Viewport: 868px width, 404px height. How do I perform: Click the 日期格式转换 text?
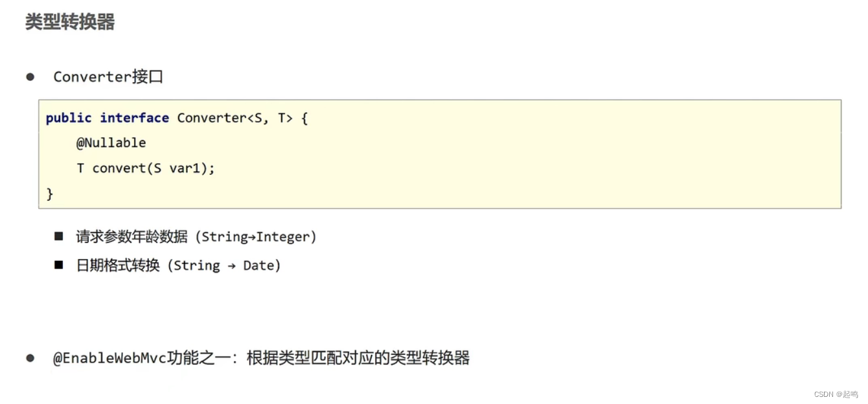pyautogui.click(x=118, y=265)
